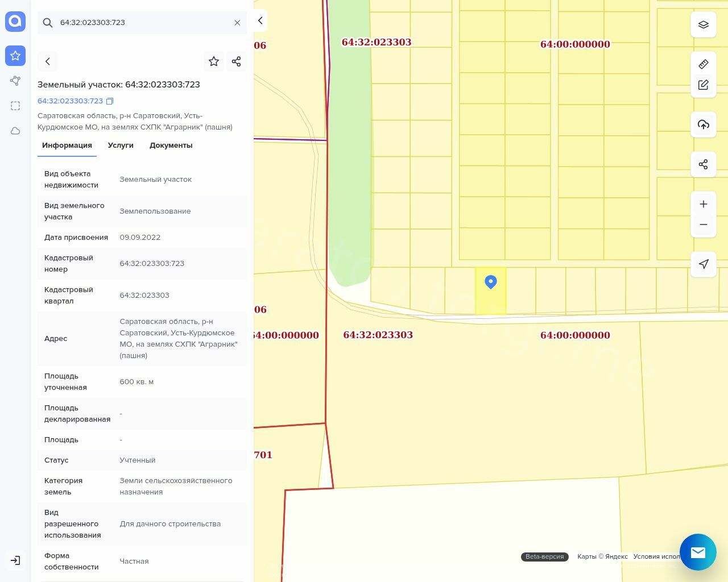
Task: Click the blue map marker pin
Action: coord(491,282)
